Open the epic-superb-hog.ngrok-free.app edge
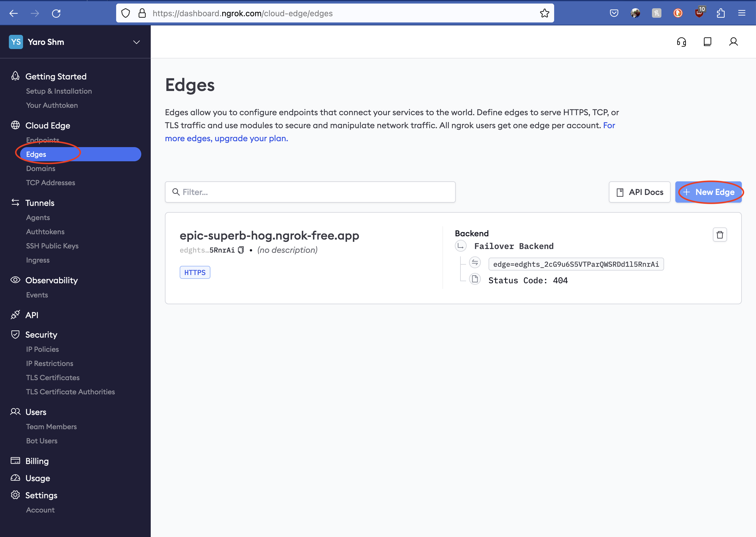The height and width of the screenshot is (537, 756). coord(269,236)
